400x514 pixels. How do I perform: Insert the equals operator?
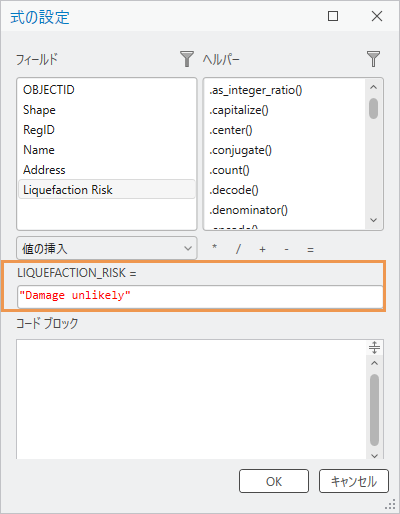[x=310, y=249]
